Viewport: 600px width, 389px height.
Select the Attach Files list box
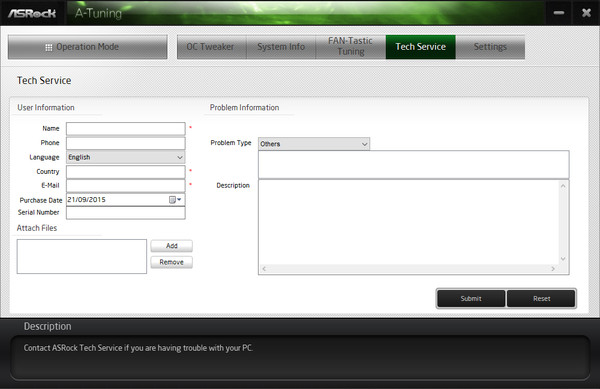coord(82,256)
